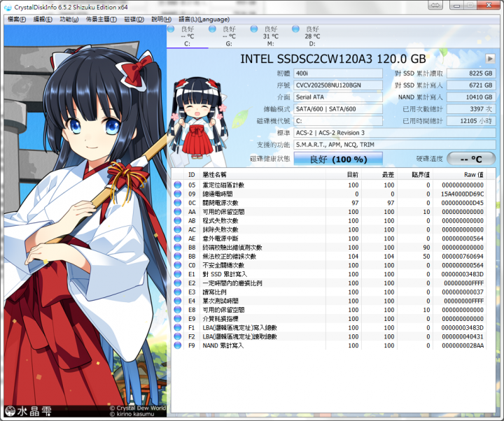Screen dimensions: 504x421
Task: Click status icon of attribute E4 row
Action: (177, 301)
